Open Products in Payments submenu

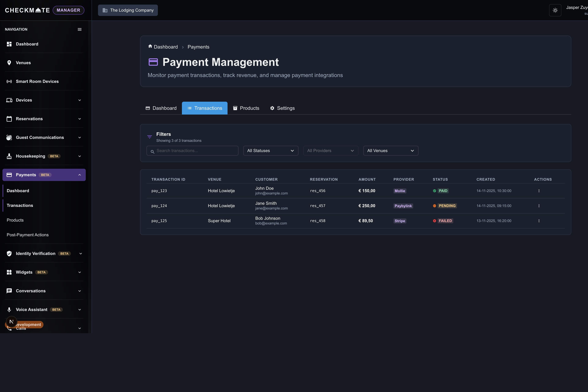[15, 220]
